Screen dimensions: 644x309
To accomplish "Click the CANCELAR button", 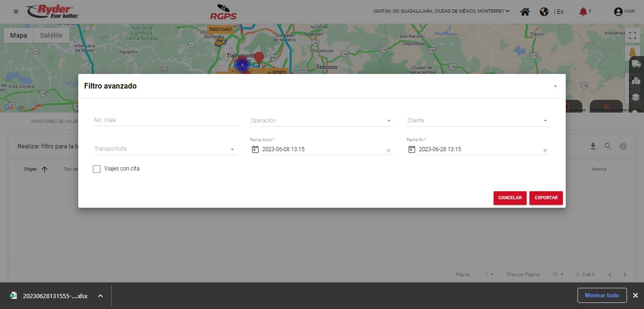I will 510,198.
